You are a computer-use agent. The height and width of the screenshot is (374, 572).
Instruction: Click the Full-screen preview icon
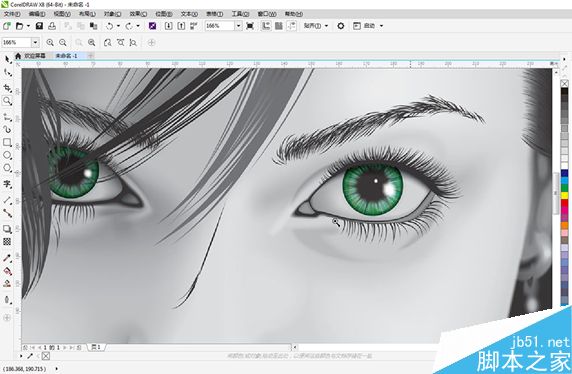250,26
